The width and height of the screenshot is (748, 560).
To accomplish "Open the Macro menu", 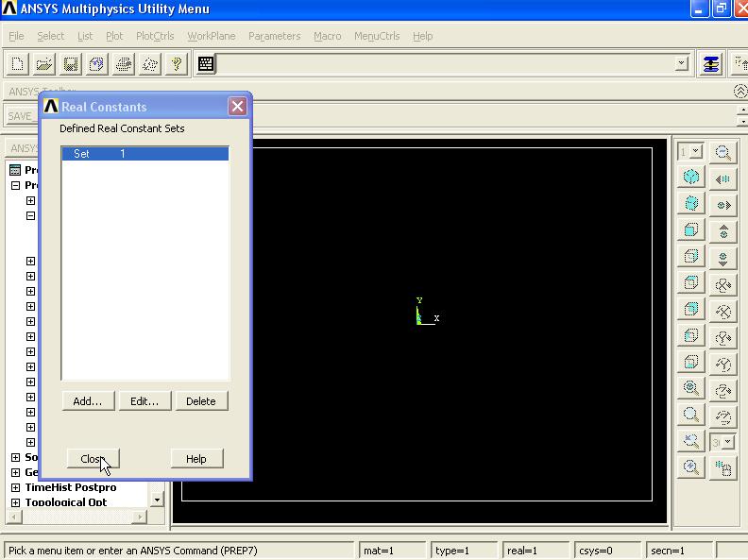I will click(x=327, y=36).
